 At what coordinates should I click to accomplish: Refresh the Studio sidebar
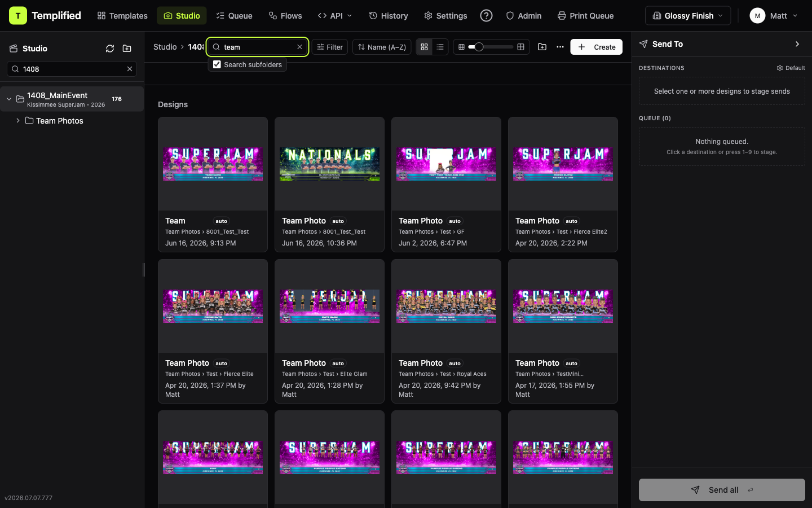click(x=110, y=49)
